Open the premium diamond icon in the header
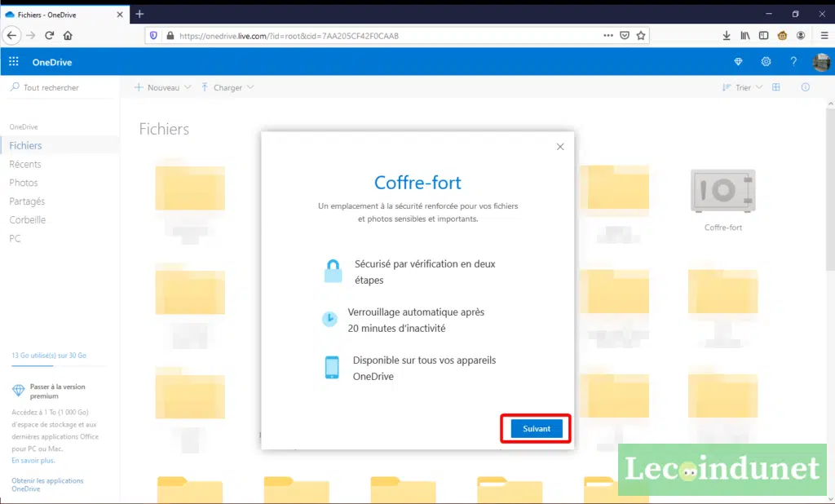Viewport: 835px width, 504px height. click(738, 62)
